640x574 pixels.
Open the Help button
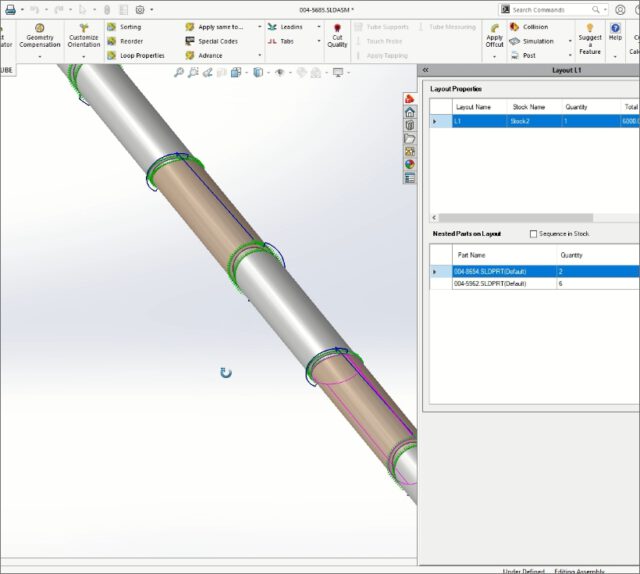[615, 32]
